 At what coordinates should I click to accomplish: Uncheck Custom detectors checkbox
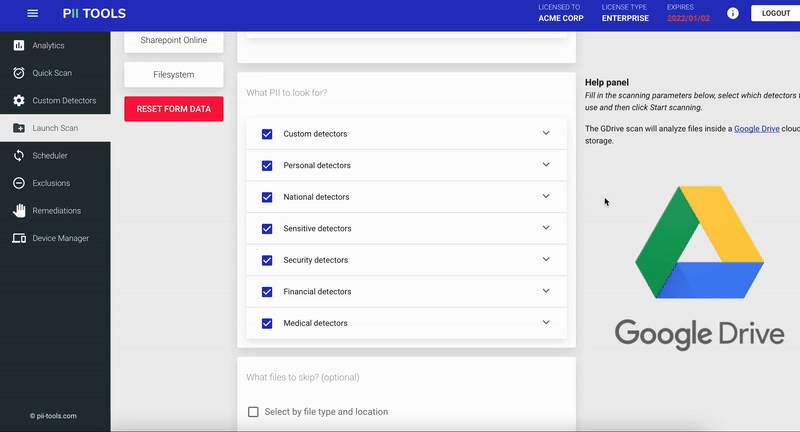pyautogui.click(x=267, y=134)
